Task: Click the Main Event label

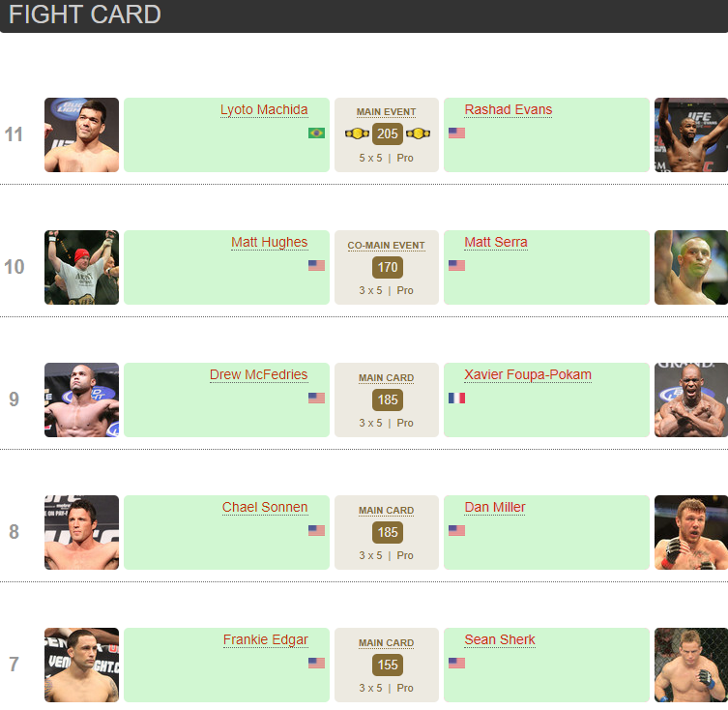Action: click(387, 112)
